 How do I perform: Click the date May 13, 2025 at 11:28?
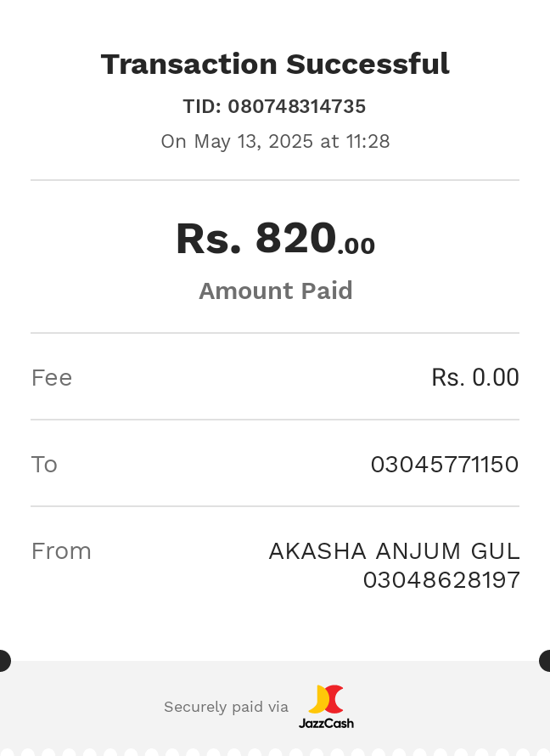292,142
